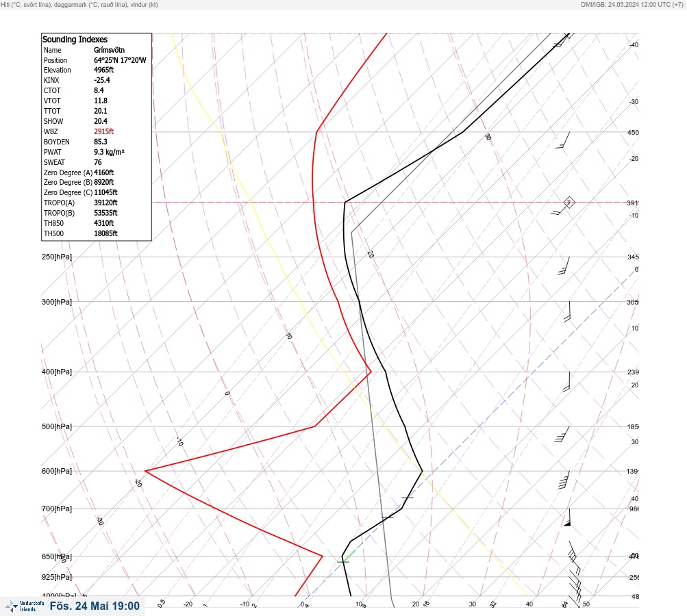Click the timestamp 'Fös. 24 Maí 19:00'
The width and height of the screenshot is (687, 616).
(x=95, y=606)
